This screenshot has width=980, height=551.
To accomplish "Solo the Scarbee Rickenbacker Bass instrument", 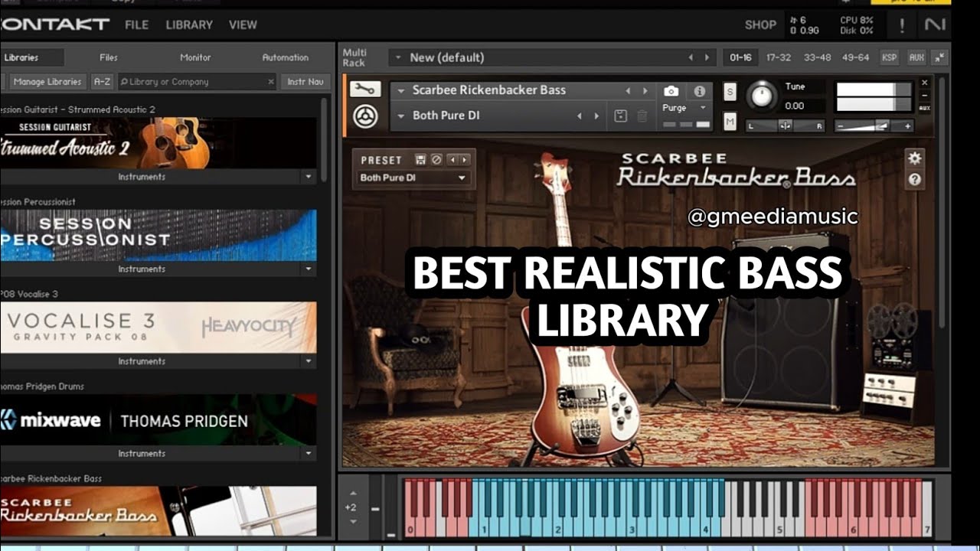I will coord(730,92).
